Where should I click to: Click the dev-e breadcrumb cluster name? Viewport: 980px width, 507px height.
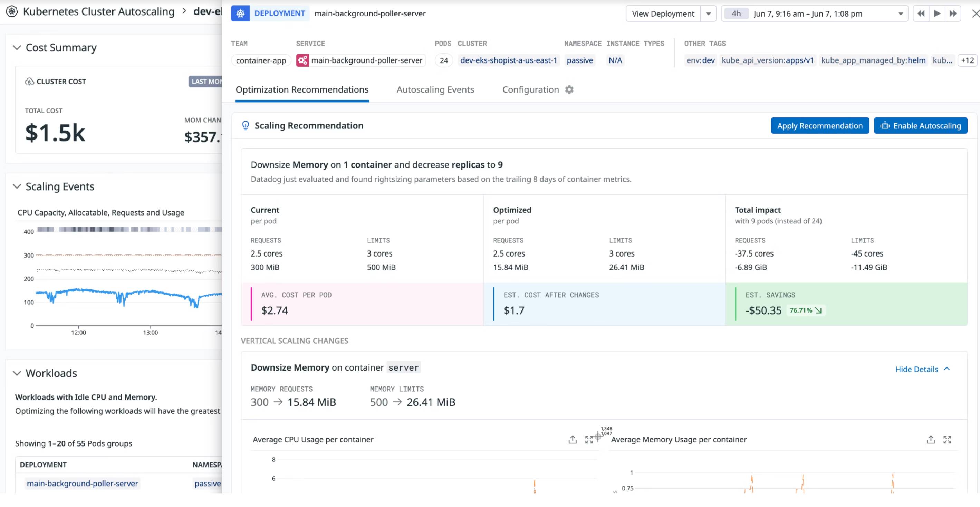tap(207, 11)
